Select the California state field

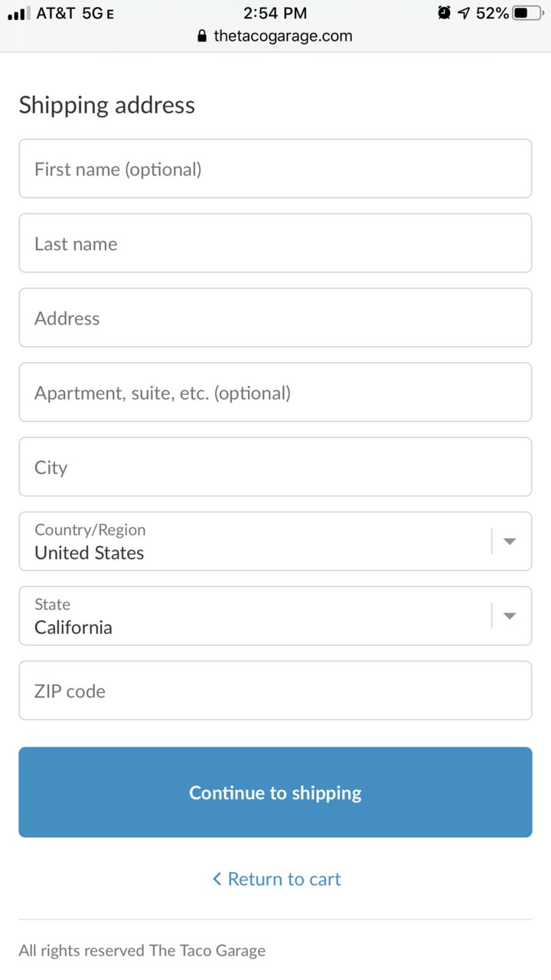pyautogui.click(x=275, y=616)
